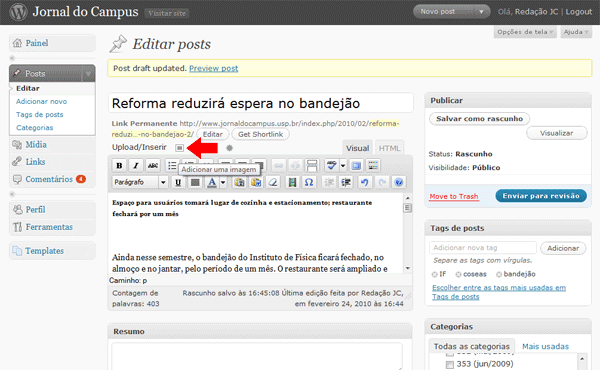Click the remove formatting eraser icon
Viewport: 600px width, 370px height.
click(x=273, y=183)
